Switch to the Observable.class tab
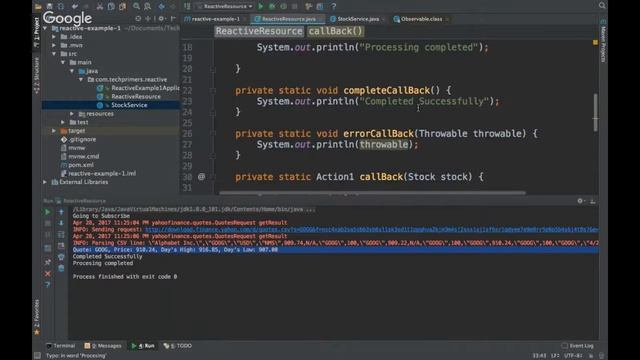This screenshot has height=360, width=640. click(x=421, y=19)
